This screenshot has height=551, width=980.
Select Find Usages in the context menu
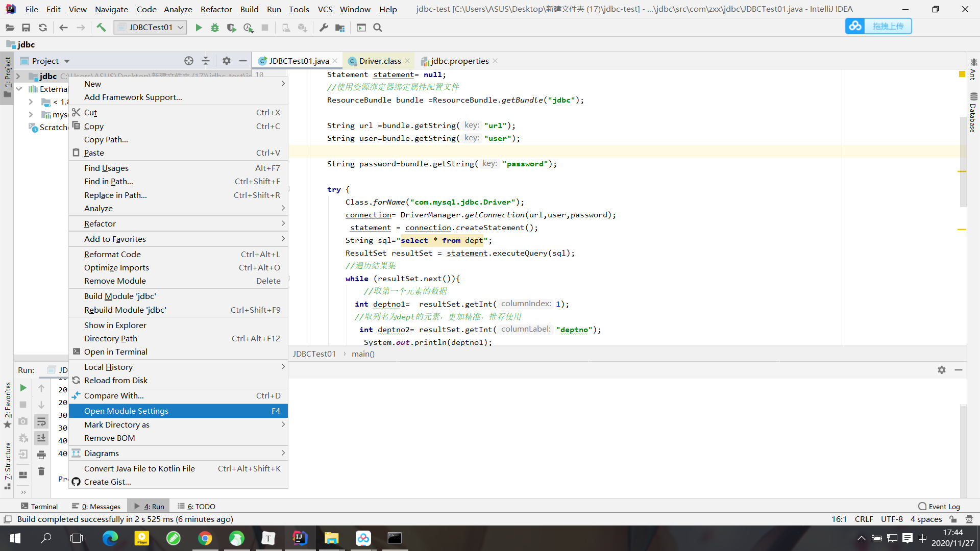[x=178, y=168]
